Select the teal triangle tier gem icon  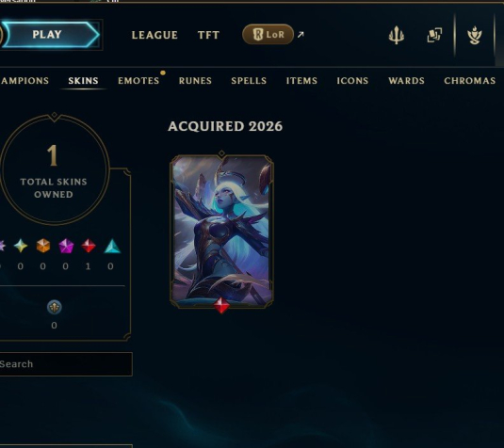click(x=112, y=247)
